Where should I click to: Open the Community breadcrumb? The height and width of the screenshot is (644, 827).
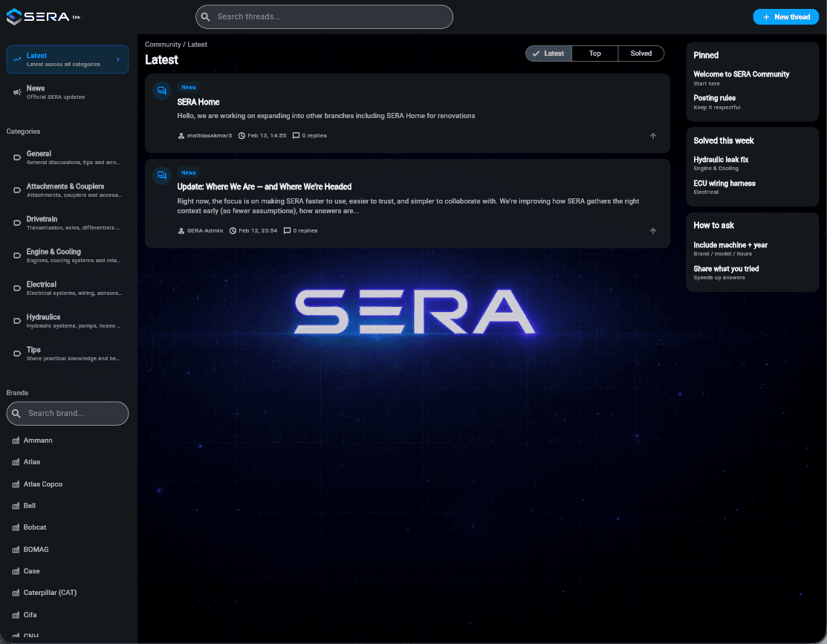coord(163,45)
